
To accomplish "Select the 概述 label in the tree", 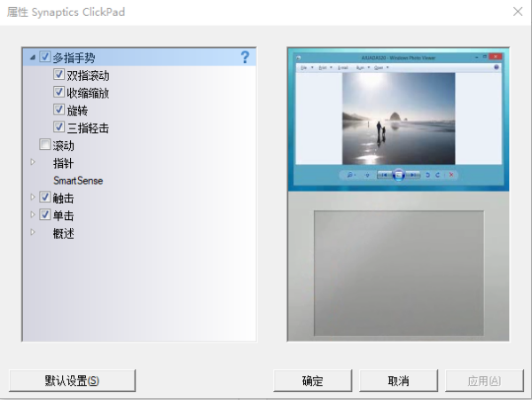I will tap(63, 233).
